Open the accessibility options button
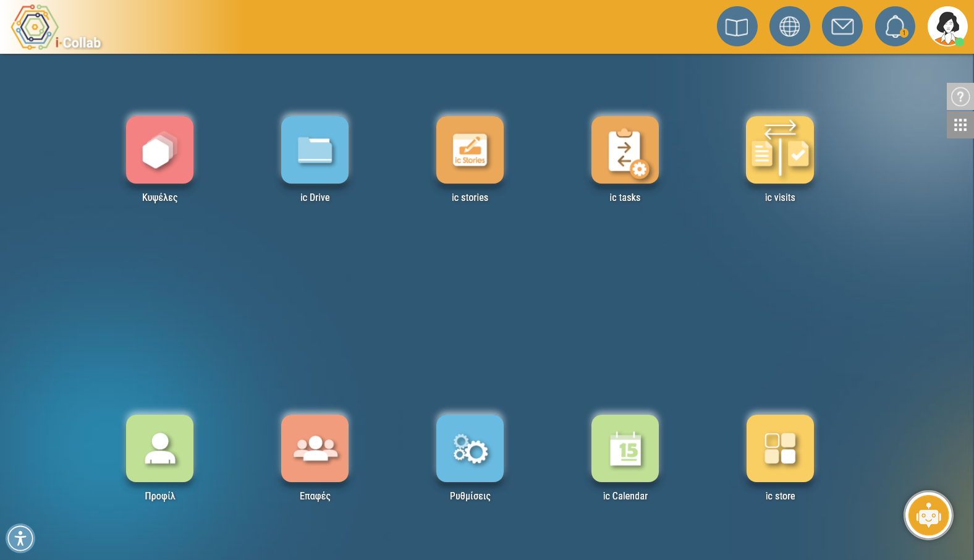Screen dimensions: 974x560 point(20,538)
